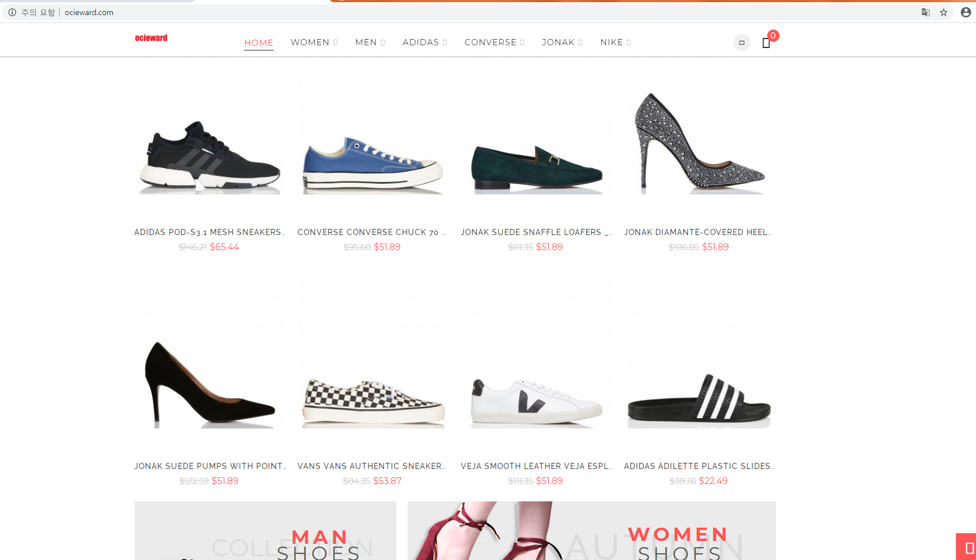Open the MAN SHOES collection banner
The width and height of the screenshot is (976, 560).
coord(265,530)
